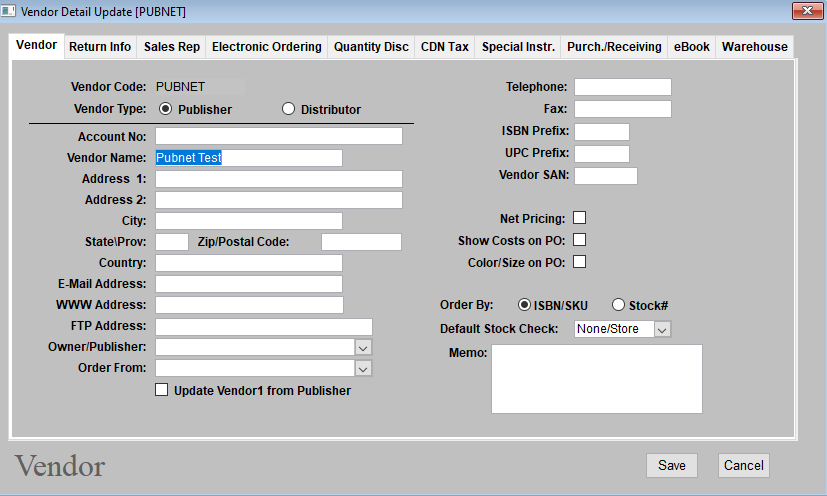This screenshot has width=827, height=496.
Task: Switch to the Return Info tab
Action: pyautogui.click(x=100, y=47)
